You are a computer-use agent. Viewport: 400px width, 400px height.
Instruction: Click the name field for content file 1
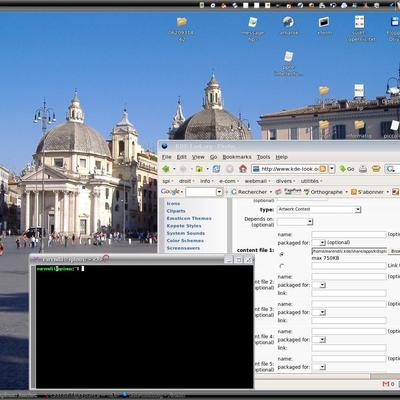(x=349, y=234)
